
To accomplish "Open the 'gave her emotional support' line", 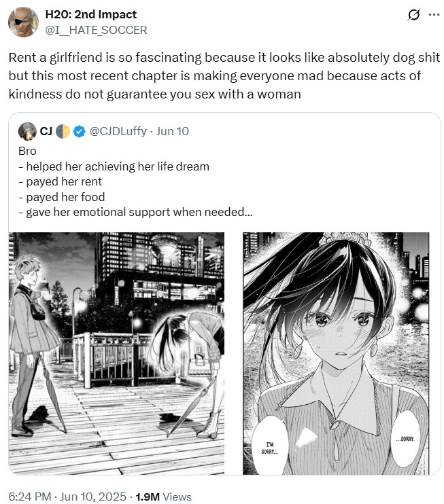I will (x=135, y=212).
